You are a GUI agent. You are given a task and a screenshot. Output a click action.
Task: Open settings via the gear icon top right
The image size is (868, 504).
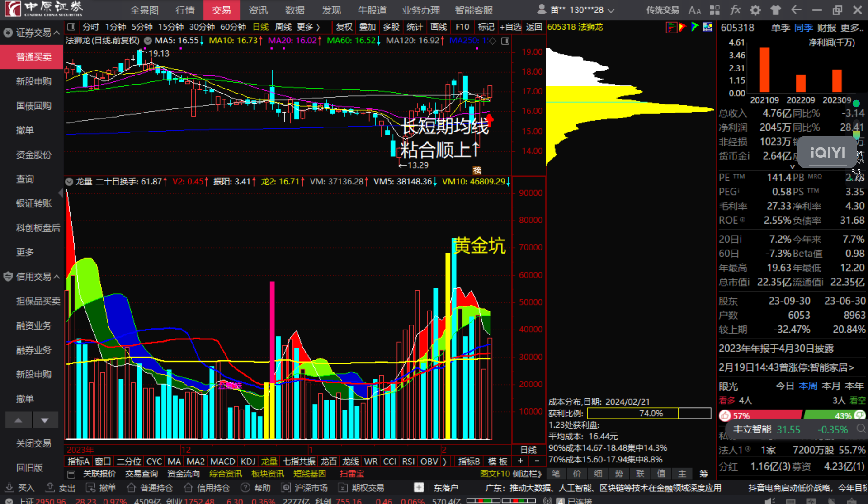(755, 9)
